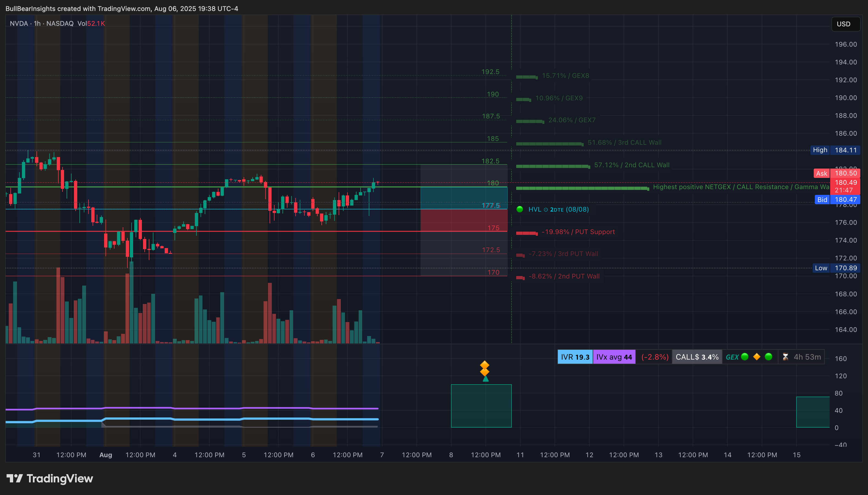Click the BullBearInsights TradingView header caption
Image resolution: width=868 pixels, height=495 pixels.
122,8
